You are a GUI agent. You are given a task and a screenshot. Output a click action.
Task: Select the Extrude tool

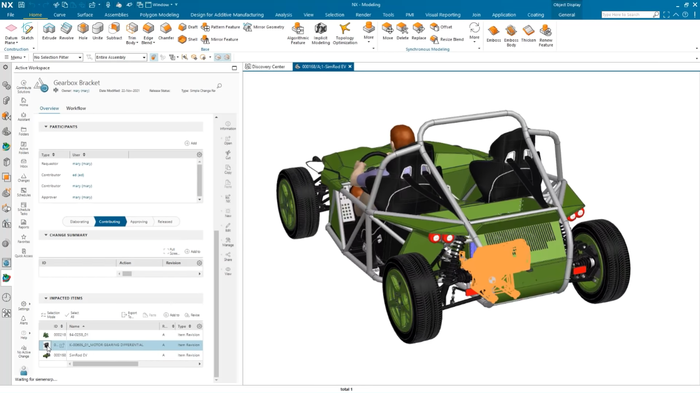point(49,31)
